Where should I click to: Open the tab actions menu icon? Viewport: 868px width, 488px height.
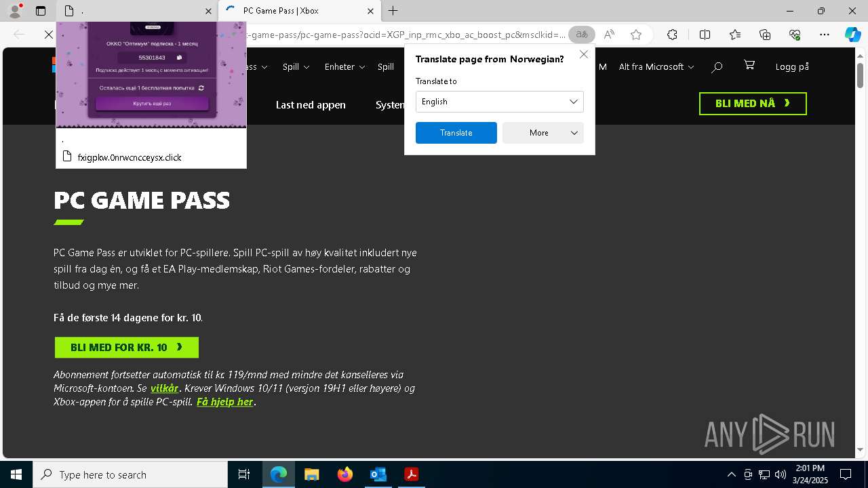pos(41,11)
